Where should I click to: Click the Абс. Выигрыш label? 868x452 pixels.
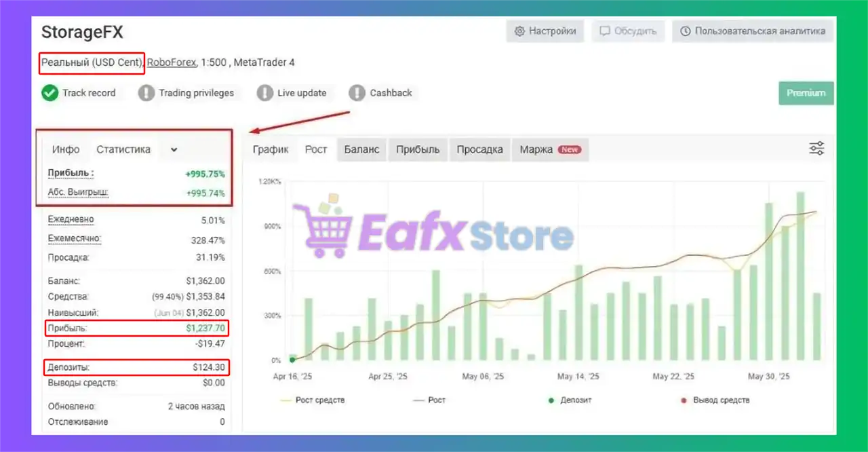[x=78, y=192]
